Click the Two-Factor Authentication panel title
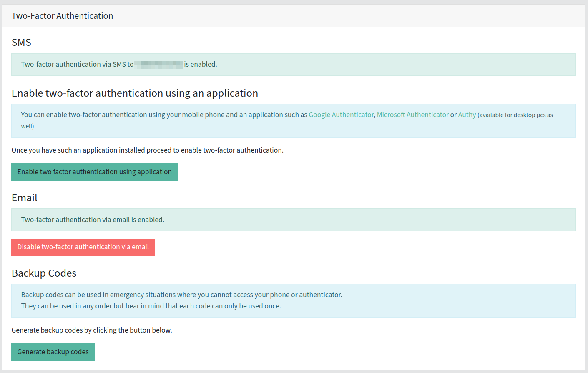The width and height of the screenshot is (588, 373). (x=62, y=16)
